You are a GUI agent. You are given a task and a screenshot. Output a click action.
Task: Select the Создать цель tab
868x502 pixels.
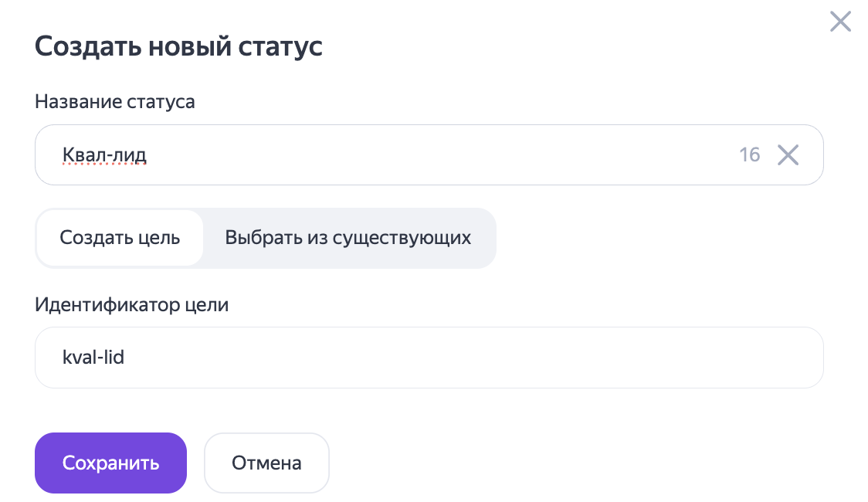pyautogui.click(x=120, y=238)
